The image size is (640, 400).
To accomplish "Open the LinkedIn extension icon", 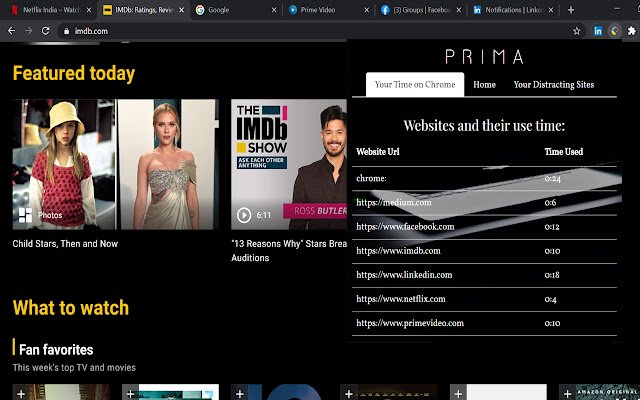I will coord(598,31).
